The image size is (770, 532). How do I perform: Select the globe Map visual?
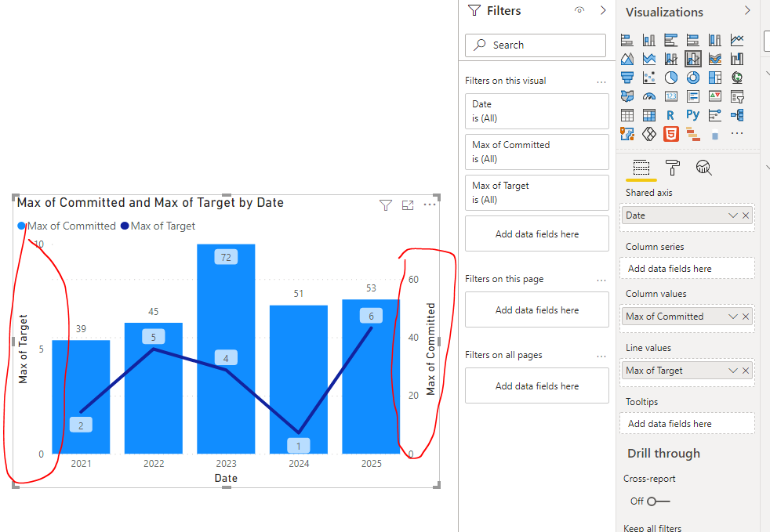pos(737,78)
